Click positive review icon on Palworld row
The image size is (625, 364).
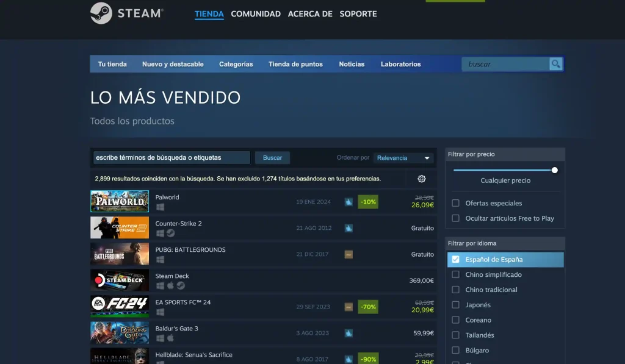[x=349, y=202]
